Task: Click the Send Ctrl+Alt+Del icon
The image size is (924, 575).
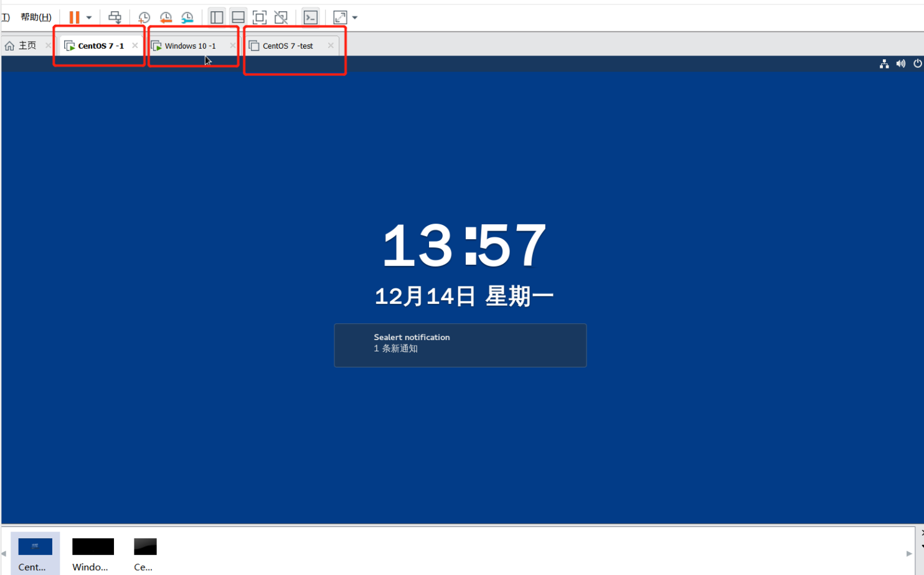Action: click(115, 17)
